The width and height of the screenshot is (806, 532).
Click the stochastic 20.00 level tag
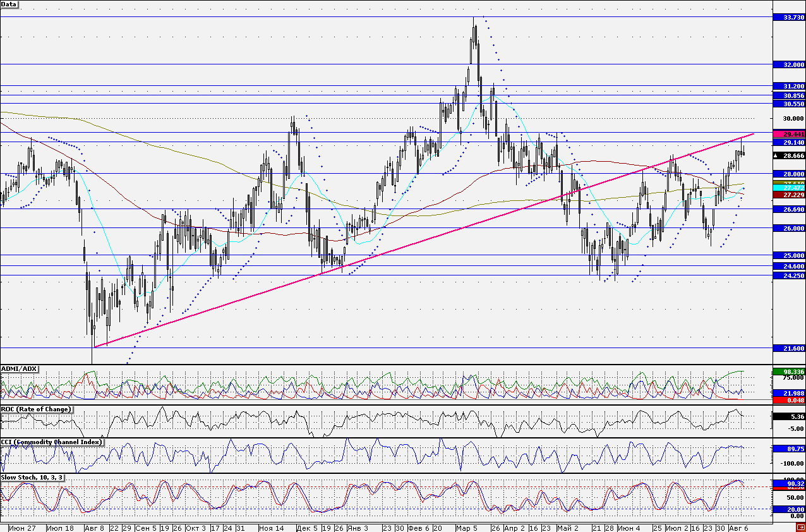coord(790,509)
